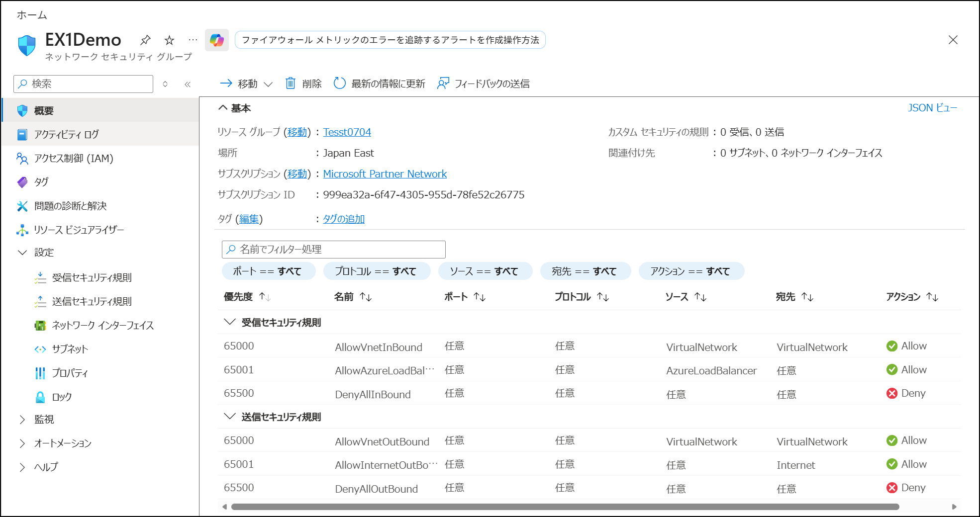Open the プロトコル == すべて filter
The height and width of the screenshot is (517, 980).
click(x=377, y=271)
